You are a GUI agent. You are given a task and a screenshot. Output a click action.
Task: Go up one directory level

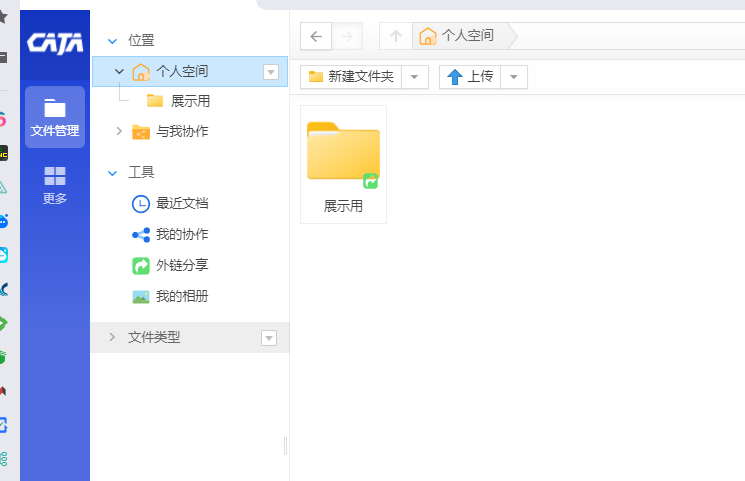pyautogui.click(x=395, y=37)
